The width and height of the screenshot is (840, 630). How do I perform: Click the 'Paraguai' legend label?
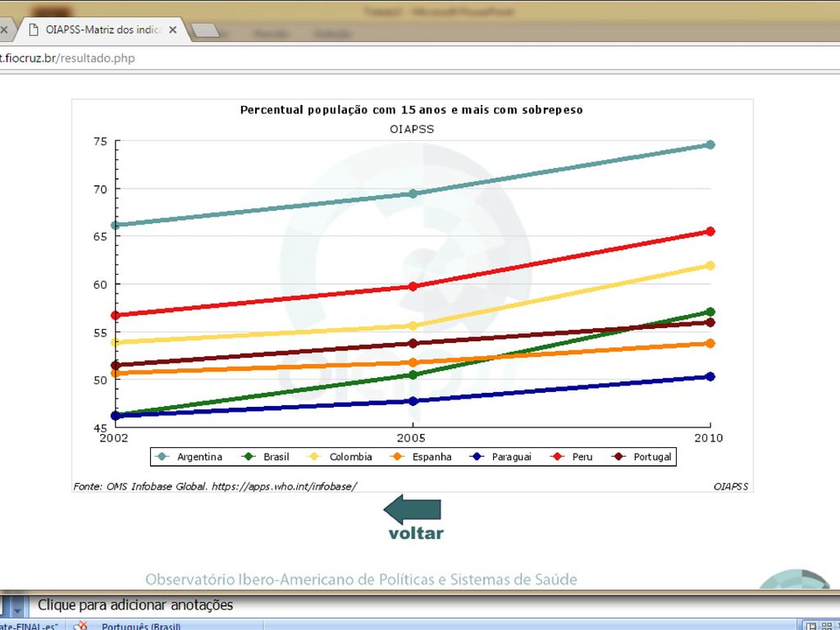(512, 457)
